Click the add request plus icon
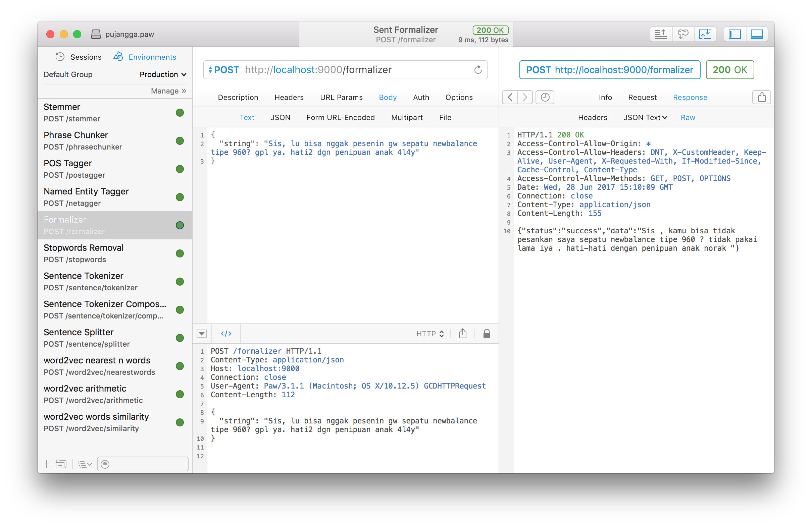The image size is (812, 527). click(47, 464)
